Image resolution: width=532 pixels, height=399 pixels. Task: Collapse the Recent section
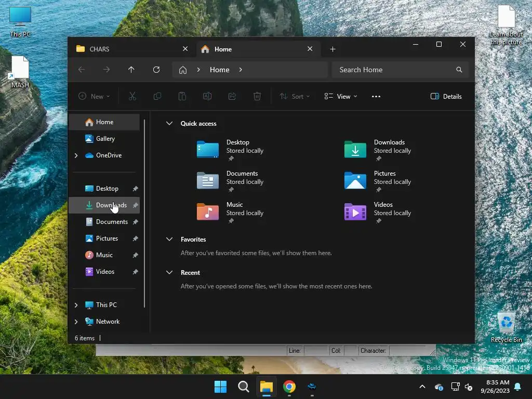169,272
